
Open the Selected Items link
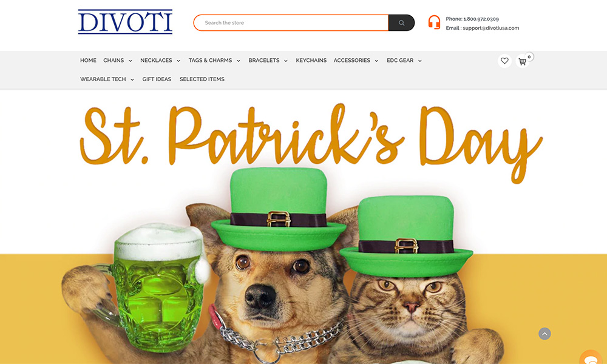coord(202,79)
